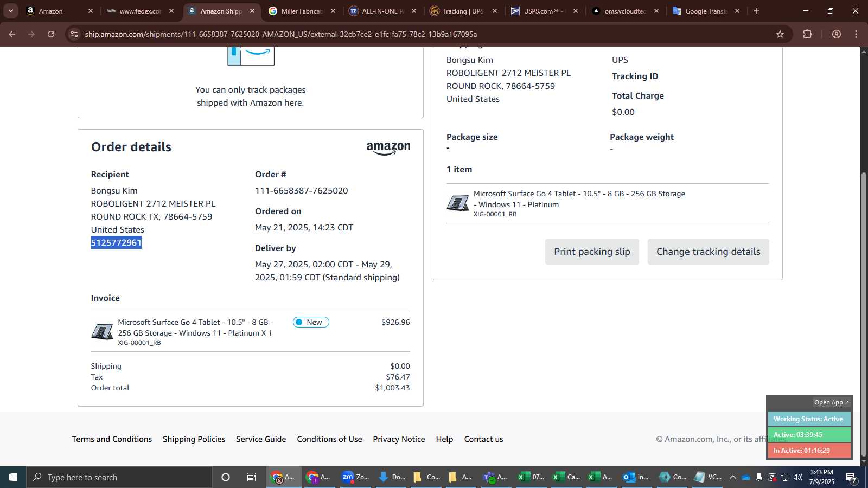Viewport: 868px width, 488px height.
Task: Open the Excel workbook labeled Ca...
Action: click(566, 477)
